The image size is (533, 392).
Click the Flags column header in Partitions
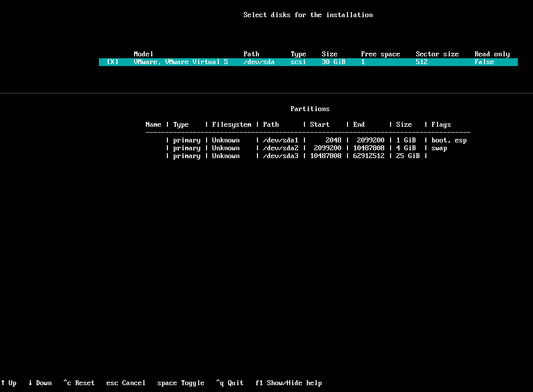point(441,125)
